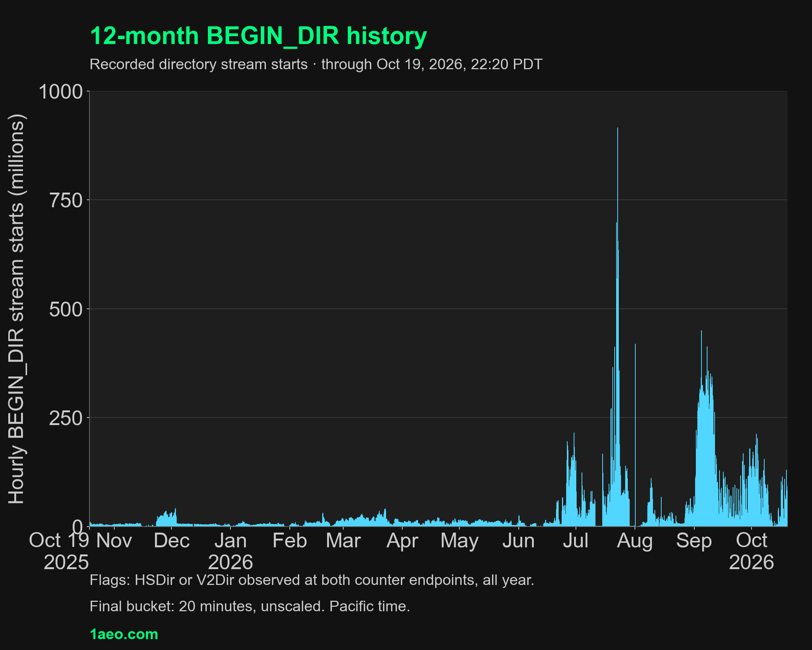Click the Aug x-axis label

coord(635,541)
